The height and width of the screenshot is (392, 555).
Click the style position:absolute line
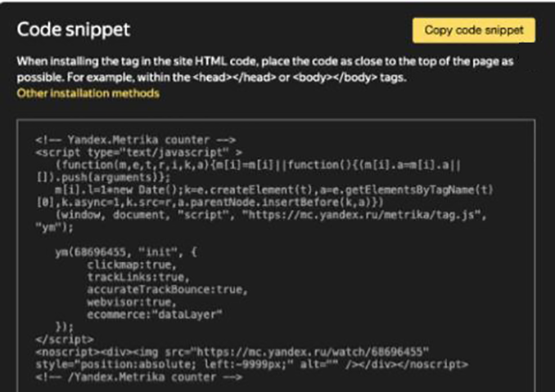coord(252,364)
